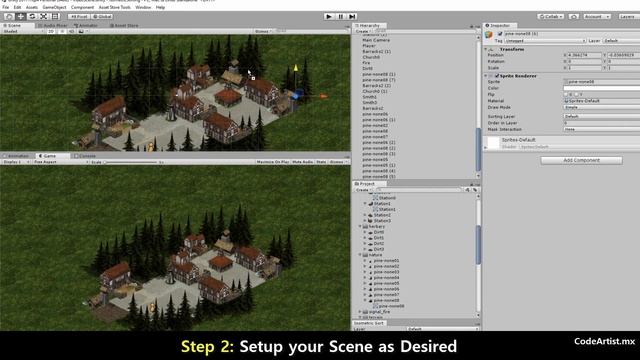
Task: Open the Window menu
Action: tap(143, 7)
